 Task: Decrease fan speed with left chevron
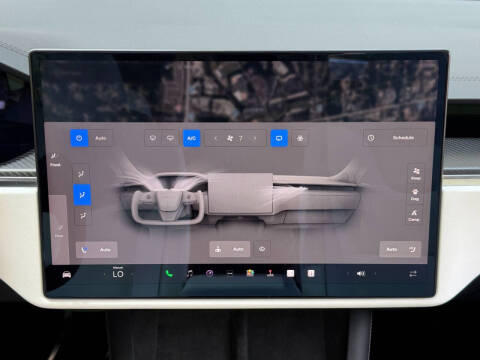[x=216, y=138]
